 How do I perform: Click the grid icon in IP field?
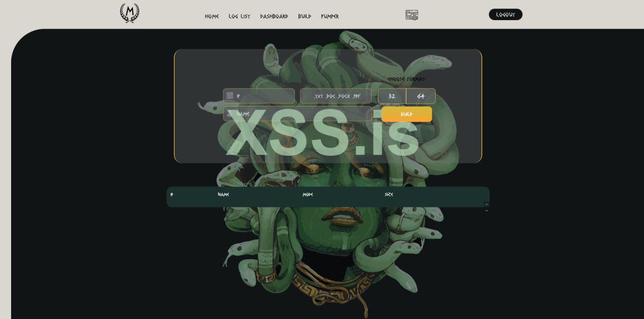229,95
